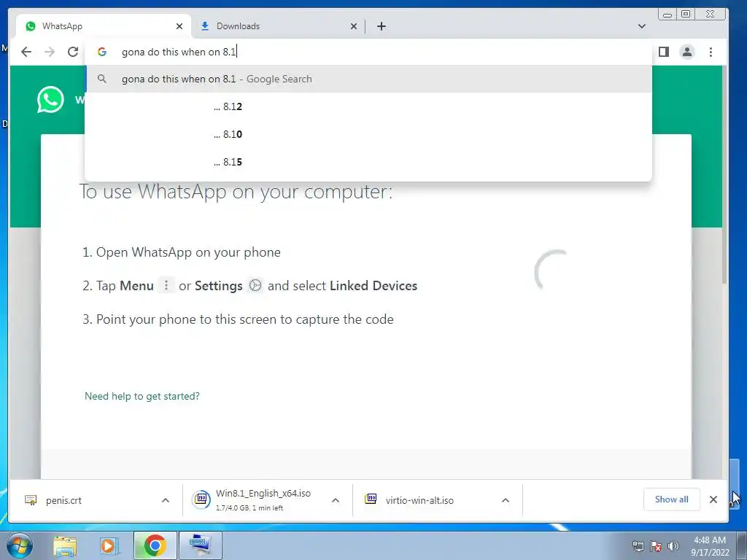The width and height of the screenshot is (747, 560).
Task: Open the side panel icon in Chrome toolbar
Action: [x=664, y=52]
